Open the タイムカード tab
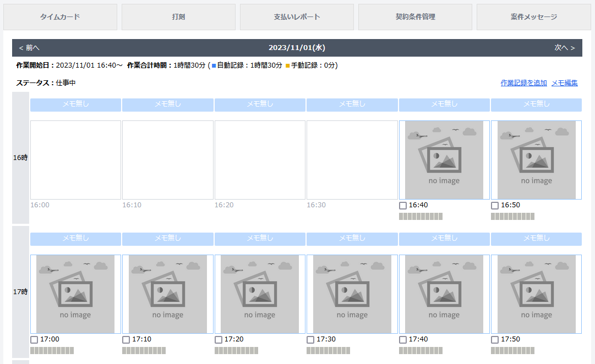Viewport: 595px width, 364px height. (x=60, y=17)
